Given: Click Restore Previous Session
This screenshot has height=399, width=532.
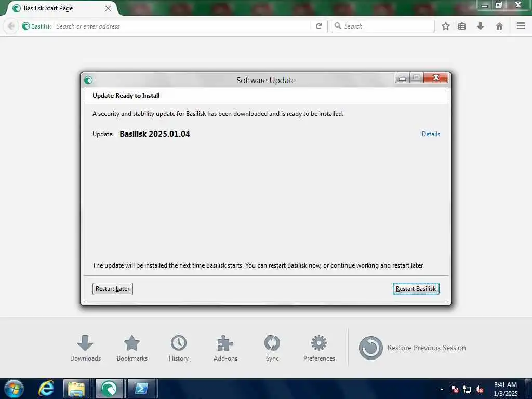Looking at the screenshot, I should pyautogui.click(x=412, y=348).
